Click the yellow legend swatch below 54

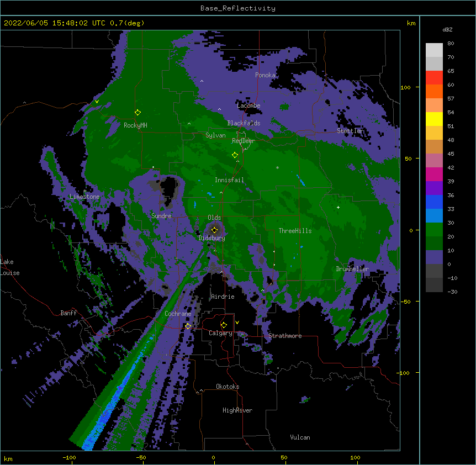[434, 119]
